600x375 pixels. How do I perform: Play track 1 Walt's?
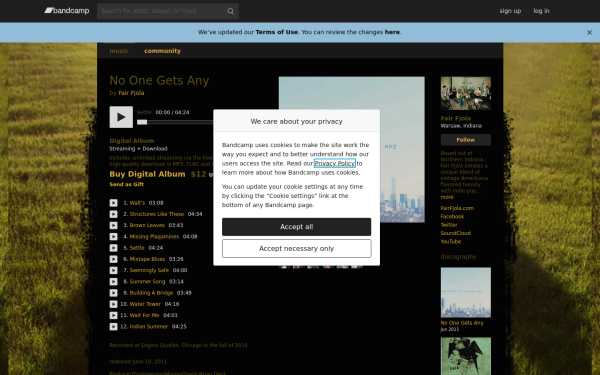click(113, 203)
